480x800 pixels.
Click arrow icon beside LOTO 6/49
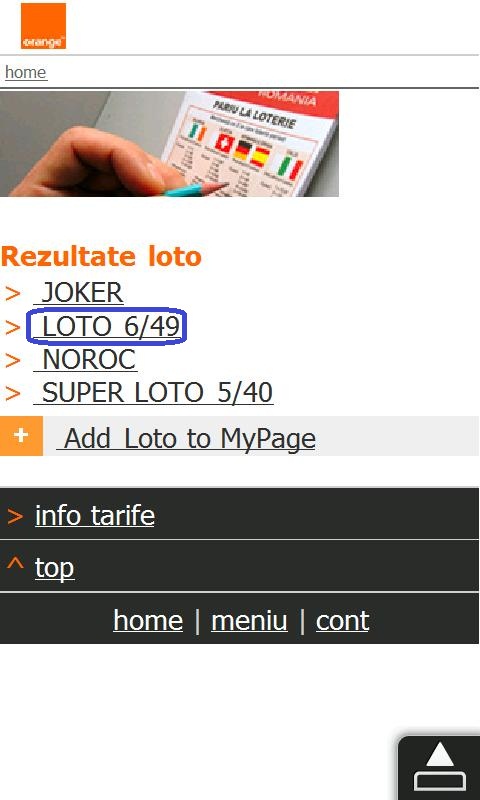tap(13, 328)
